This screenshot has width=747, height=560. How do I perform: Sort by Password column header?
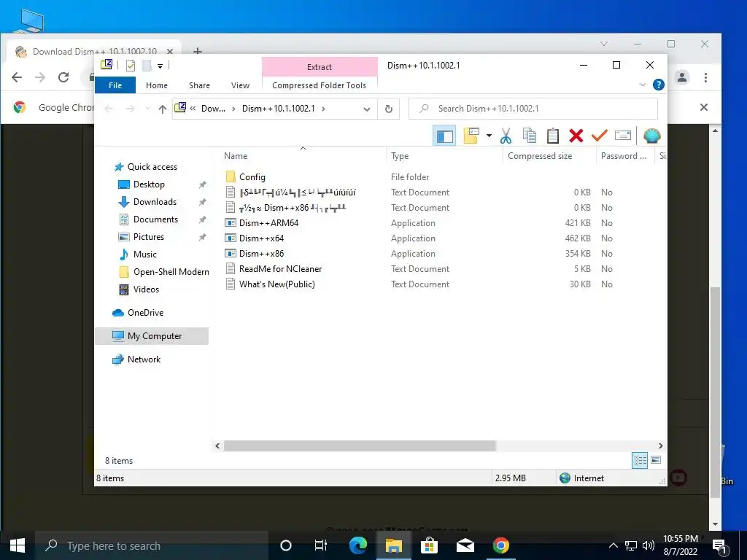(624, 156)
